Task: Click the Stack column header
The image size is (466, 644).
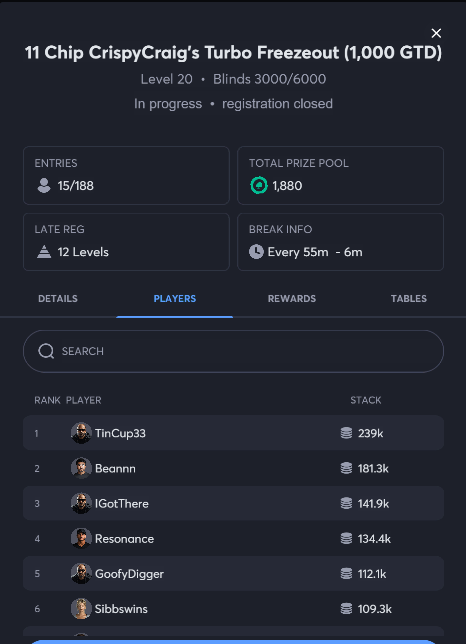Action: point(365,400)
